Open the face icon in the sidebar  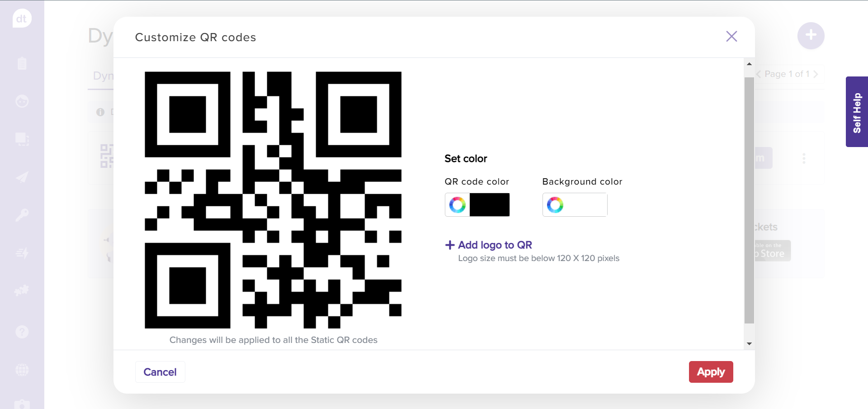pos(22,101)
